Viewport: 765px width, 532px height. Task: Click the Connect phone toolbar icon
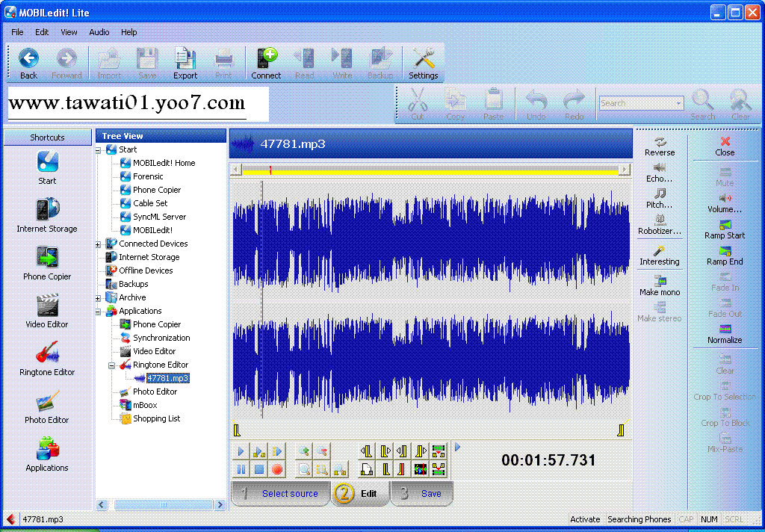266,64
